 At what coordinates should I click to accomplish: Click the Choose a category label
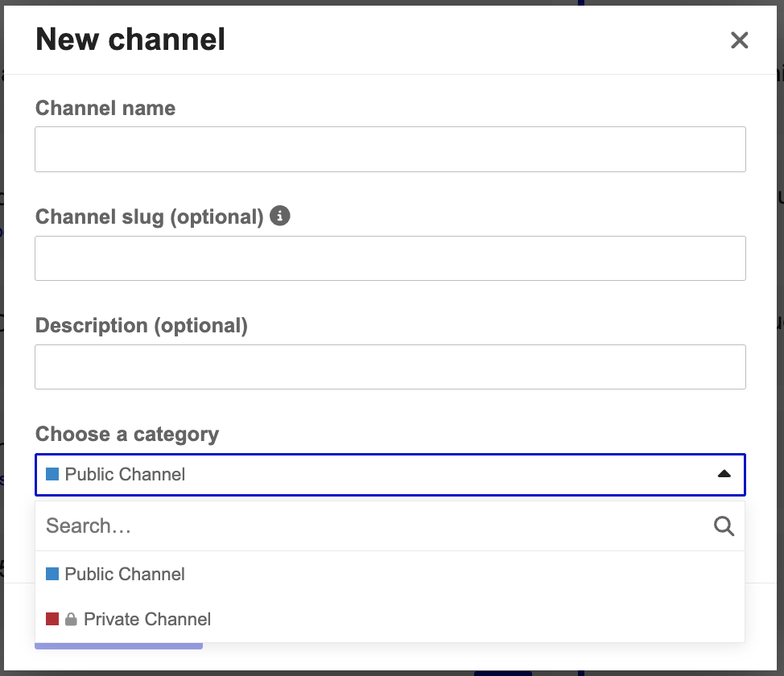click(x=127, y=435)
